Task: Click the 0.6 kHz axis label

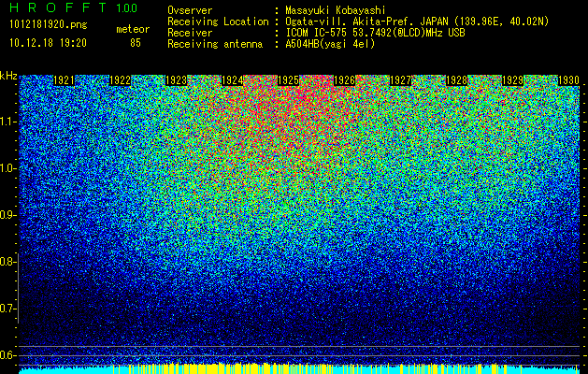Action: coord(7,355)
